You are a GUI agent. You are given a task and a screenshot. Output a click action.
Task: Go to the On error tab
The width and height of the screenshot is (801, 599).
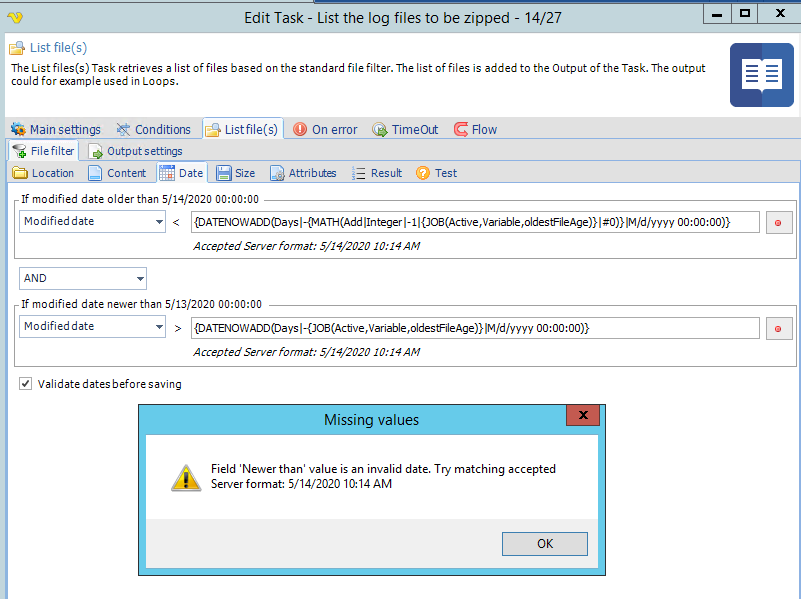point(325,129)
